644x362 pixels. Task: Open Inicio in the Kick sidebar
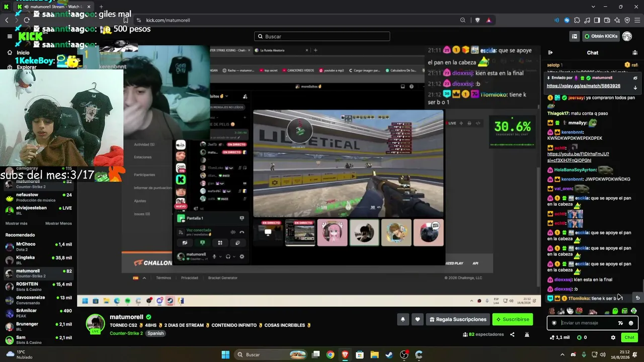pos(23,53)
